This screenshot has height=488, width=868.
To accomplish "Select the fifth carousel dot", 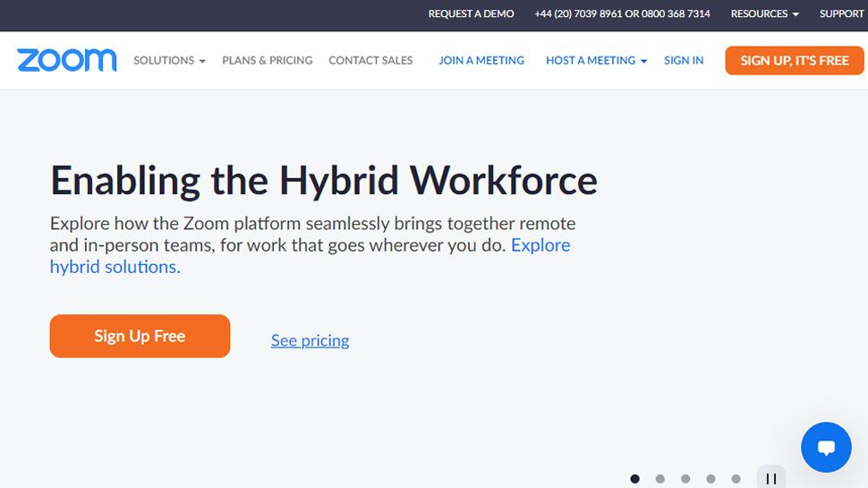I will [x=736, y=478].
